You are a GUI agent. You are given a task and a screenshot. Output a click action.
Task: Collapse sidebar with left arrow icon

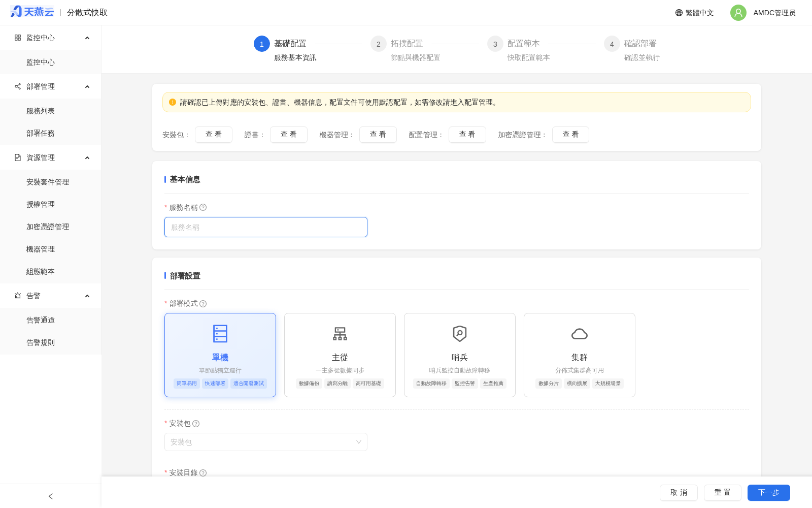(50, 496)
